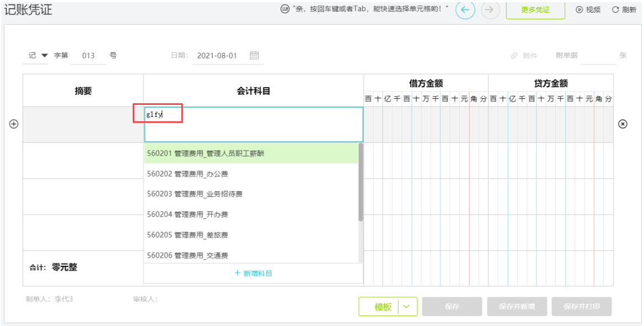Click the keyboard tip icon
This screenshot has width=644, height=326.
pyautogui.click(x=285, y=9)
